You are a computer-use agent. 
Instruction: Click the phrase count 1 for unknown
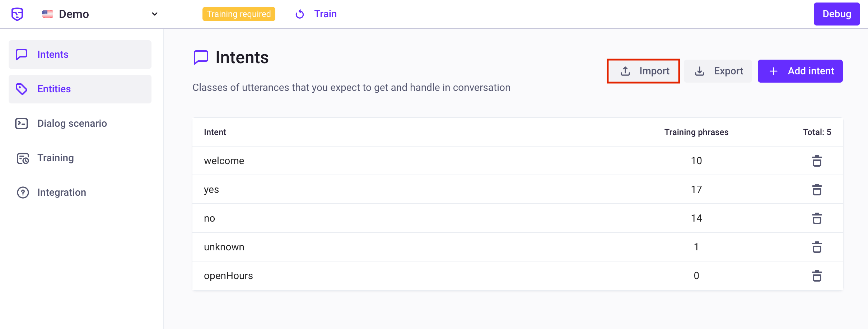[696, 247]
